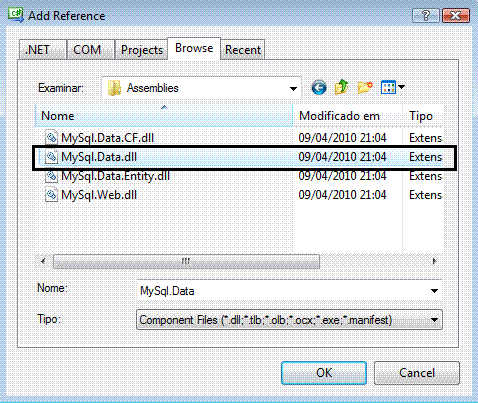This screenshot has height=403, width=478.
Task: Expand the view options arrow
Action: (x=402, y=87)
